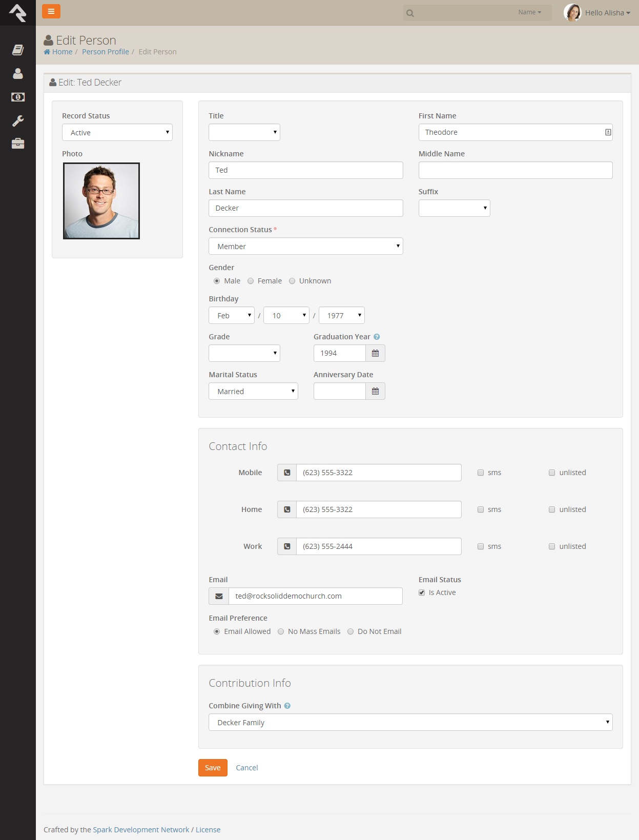
Task: Open the person icon in the sidebar
Action: click(18, 73)
